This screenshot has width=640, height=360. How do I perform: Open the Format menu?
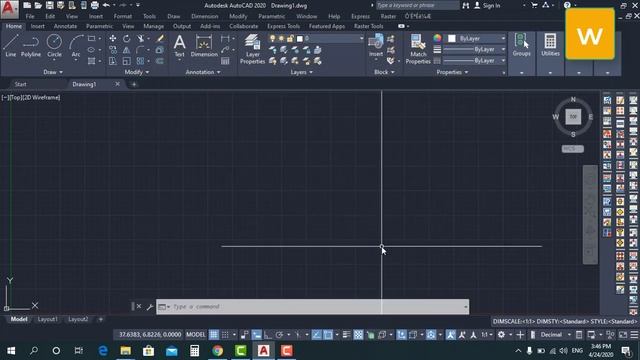point(122,16)
